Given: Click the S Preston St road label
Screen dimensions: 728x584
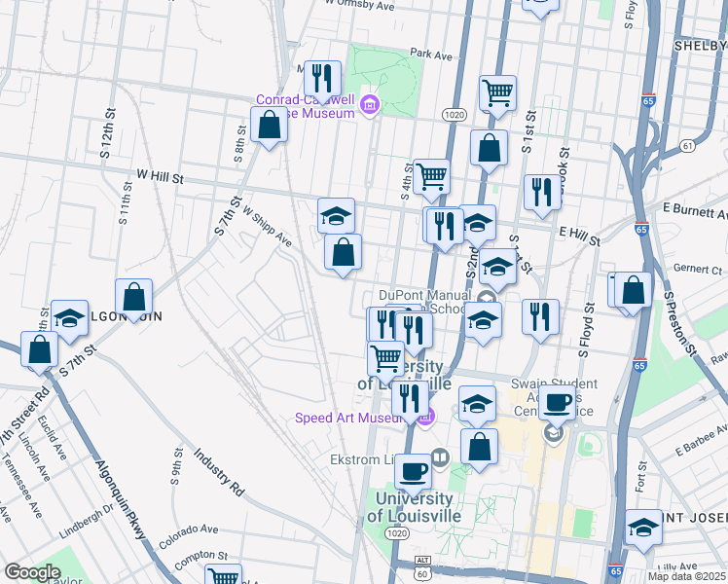Looking at the screenshot, I should click(679, 324).
